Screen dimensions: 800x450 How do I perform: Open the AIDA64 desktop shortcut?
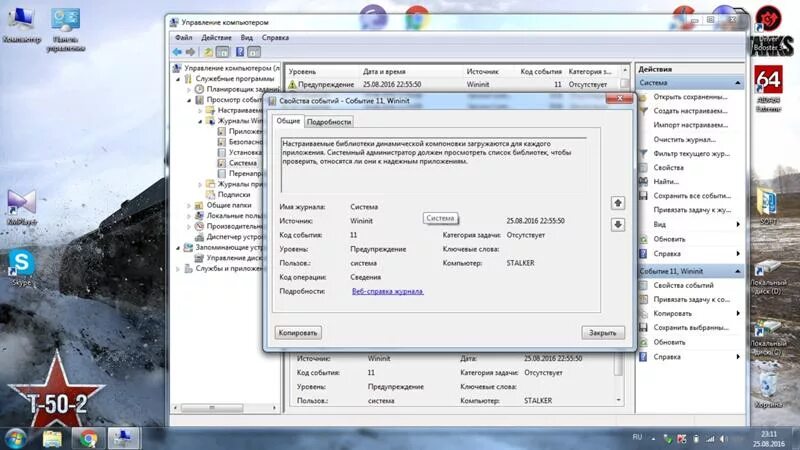[x=768, y=88]
